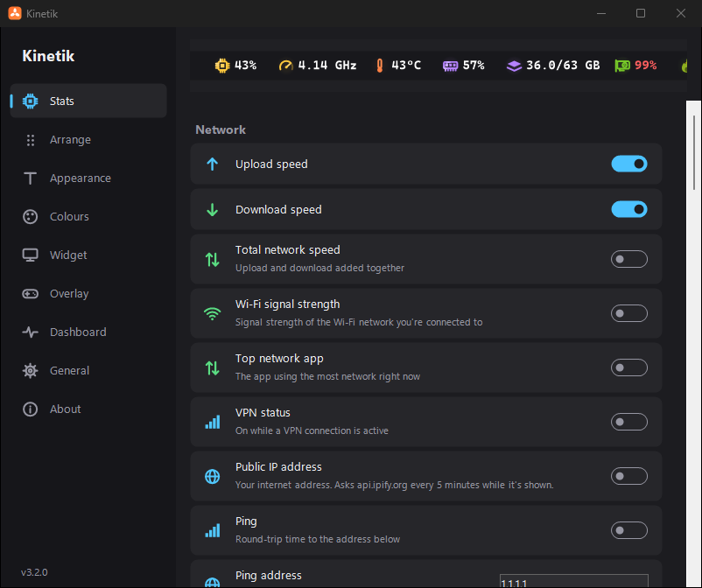
Task: Open the Widget settings
Action: click(88, 255)
